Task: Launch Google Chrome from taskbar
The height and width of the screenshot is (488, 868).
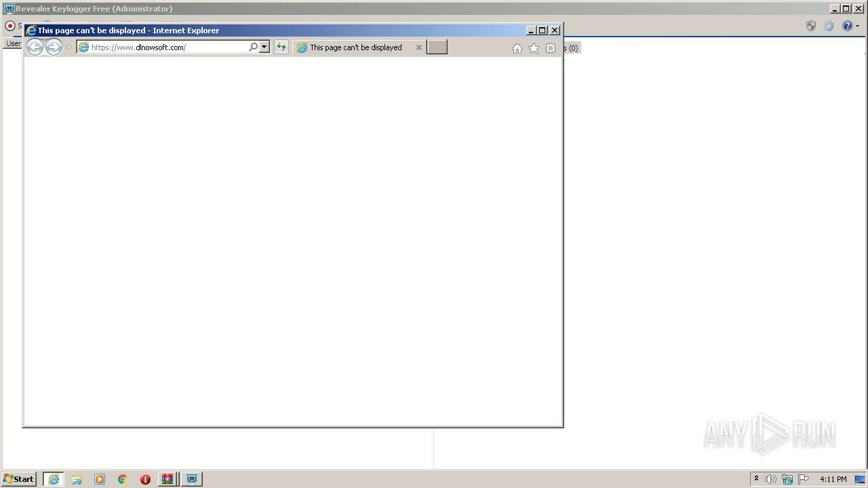Action: pos(122,479)
